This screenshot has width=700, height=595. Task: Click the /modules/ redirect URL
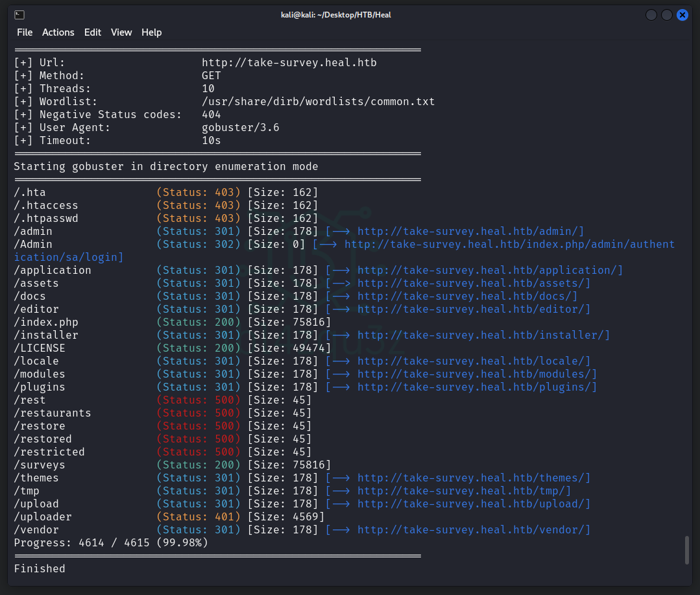(x=477, y=374)
